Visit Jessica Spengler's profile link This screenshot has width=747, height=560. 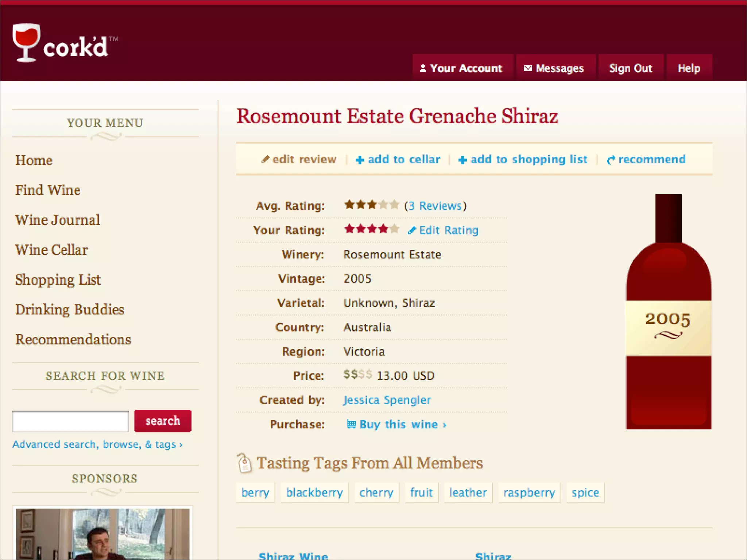(x=387, y=400)
